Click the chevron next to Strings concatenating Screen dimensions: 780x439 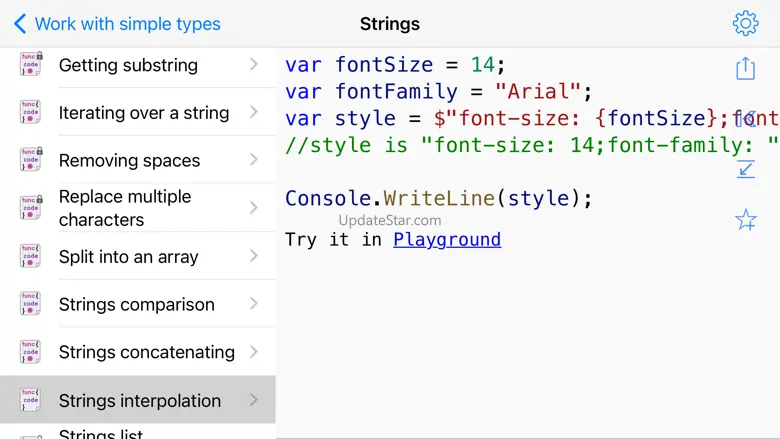(254, 352)
